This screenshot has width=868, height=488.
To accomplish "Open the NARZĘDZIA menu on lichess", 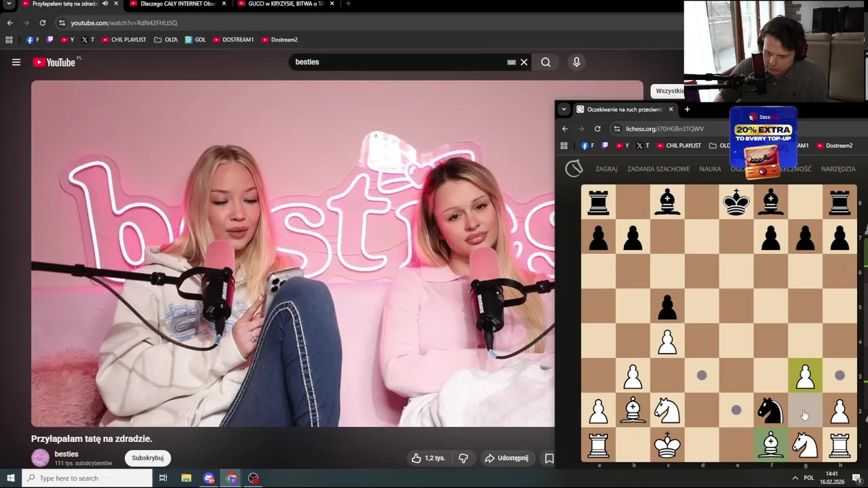I will (x=838, y=169).
